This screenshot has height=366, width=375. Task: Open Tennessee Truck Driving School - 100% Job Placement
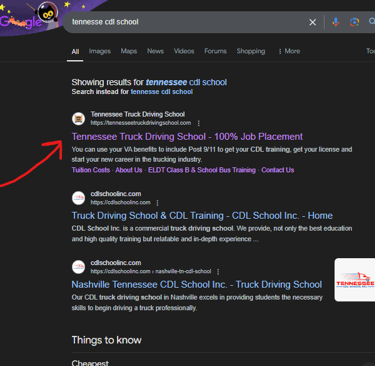tap(187, 137)
